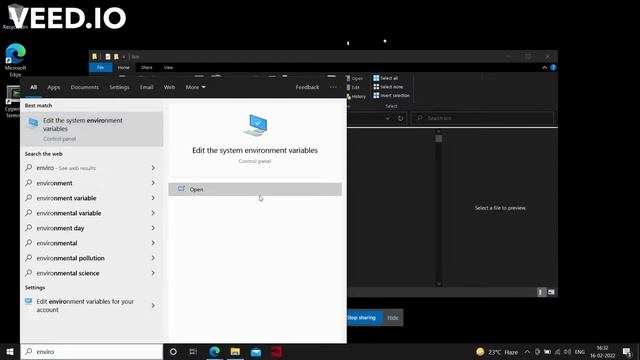Expand arrow beside 'environment variable'
This screenshot has width=640, height=360.
[x=153, y=198]
